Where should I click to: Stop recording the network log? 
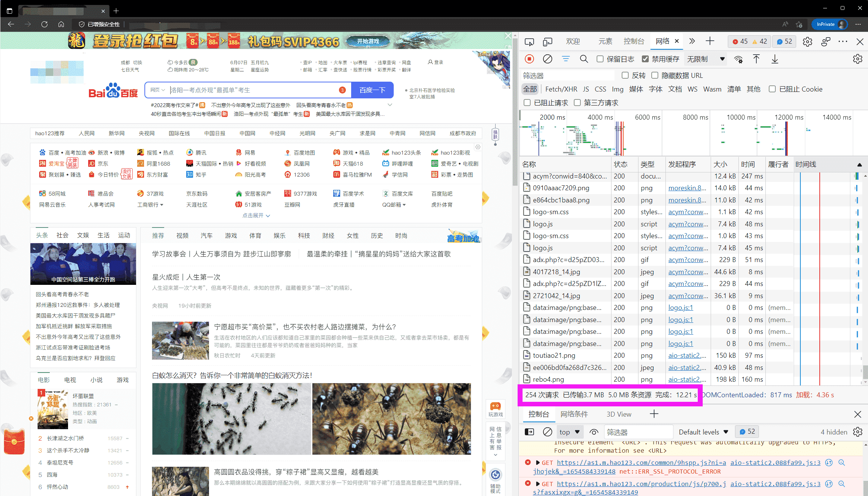click(529, 58)
